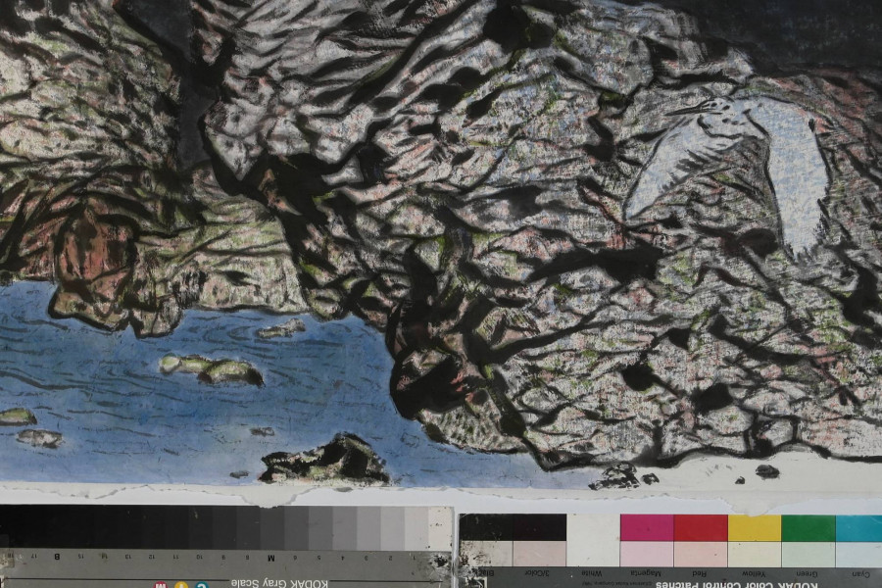Click the dark rock at the water's lower edge
This screenshot has height=588, width=882.
[325, 460]
